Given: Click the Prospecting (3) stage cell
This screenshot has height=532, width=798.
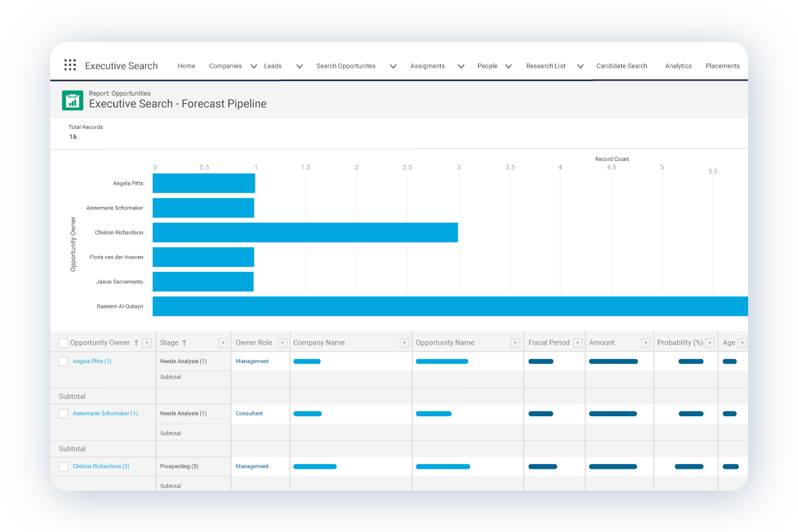Looking at the screenshot, I should (180, 467).
